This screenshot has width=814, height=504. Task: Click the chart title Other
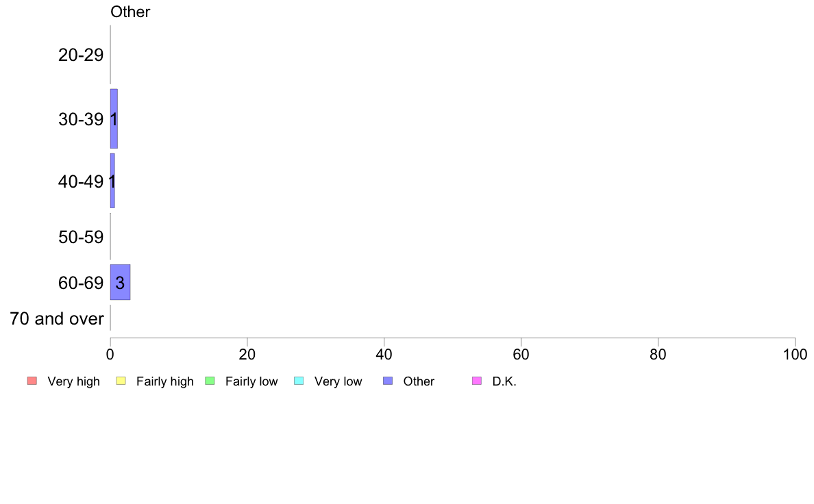pyautogui.click(x=130, y=12)
